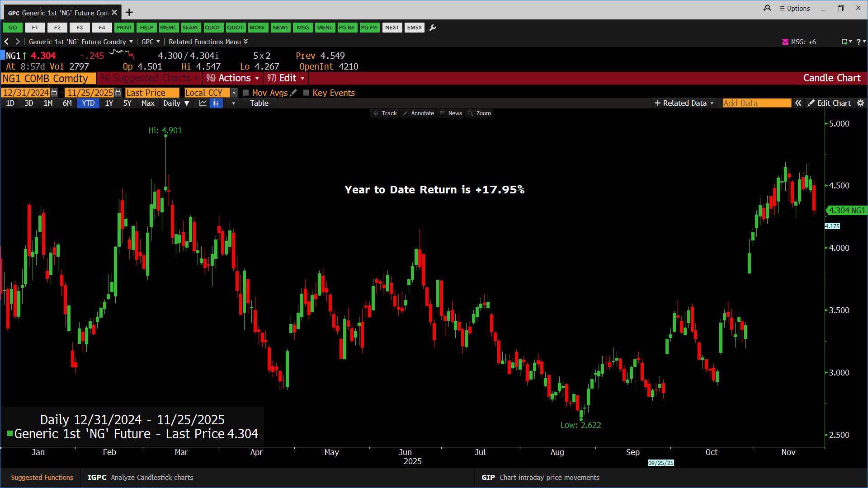Open the pink MSG envelope icon
This screenshot has height=488, width=868.
pos(785,42)
